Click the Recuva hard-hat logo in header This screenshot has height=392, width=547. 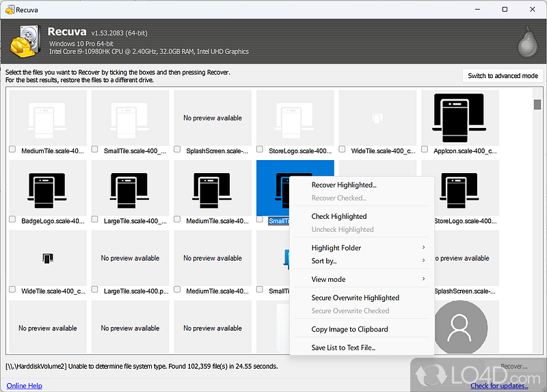[x=25, y=41]
